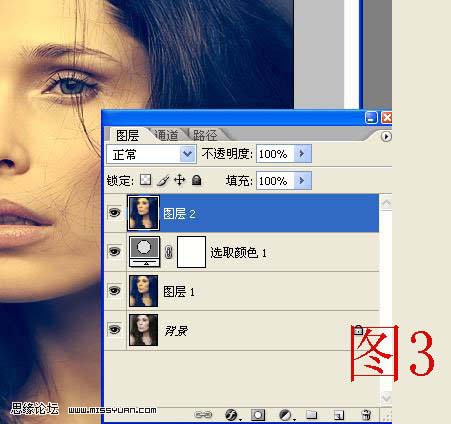This screenshot has height=424, width=451.
Task: Open the blend mode 正常 dropdown
Action: point(151,154)
